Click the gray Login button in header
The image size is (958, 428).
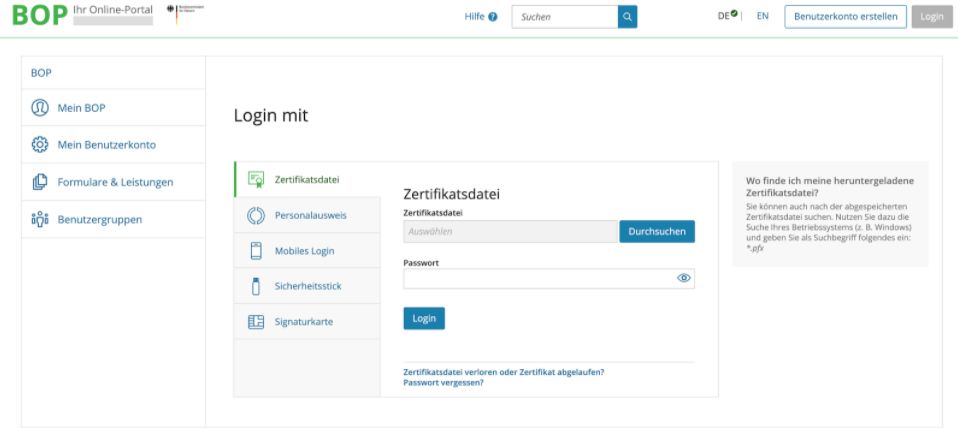click(x=932, y=16)
